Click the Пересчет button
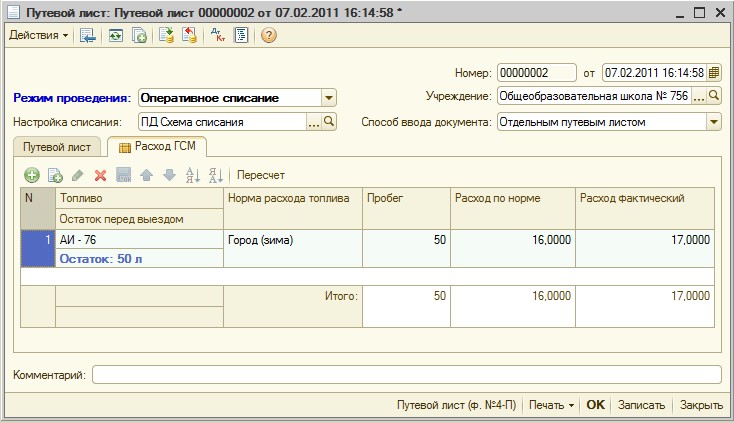 [x=261, y=175]
